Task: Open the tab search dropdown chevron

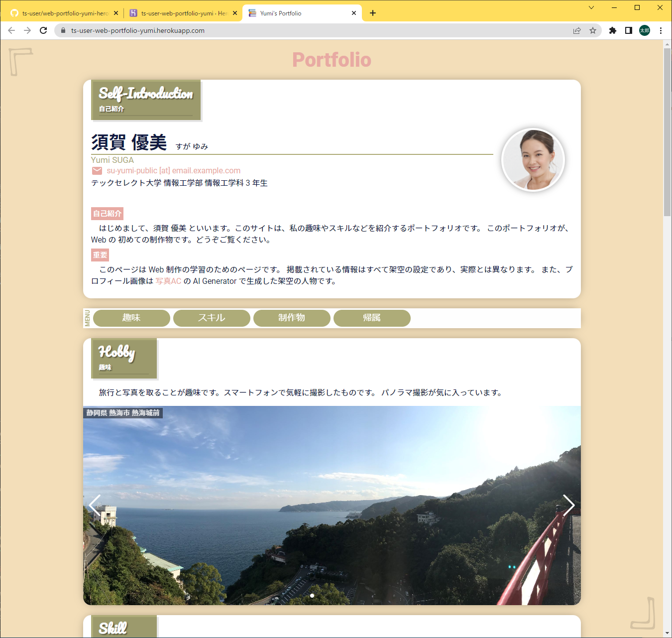Action: [591, 7]
